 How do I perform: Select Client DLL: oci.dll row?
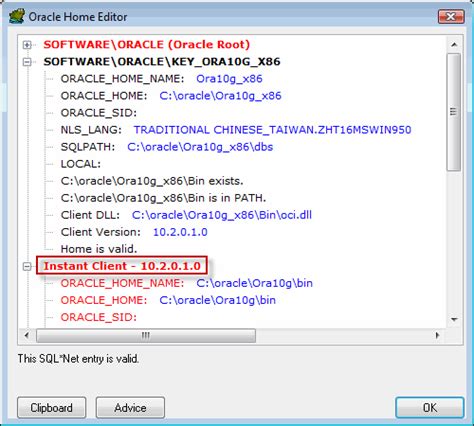(186, 215)
